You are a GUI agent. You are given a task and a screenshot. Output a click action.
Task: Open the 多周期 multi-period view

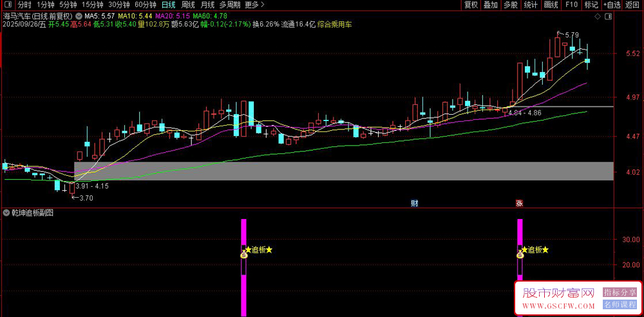point(230,5)
